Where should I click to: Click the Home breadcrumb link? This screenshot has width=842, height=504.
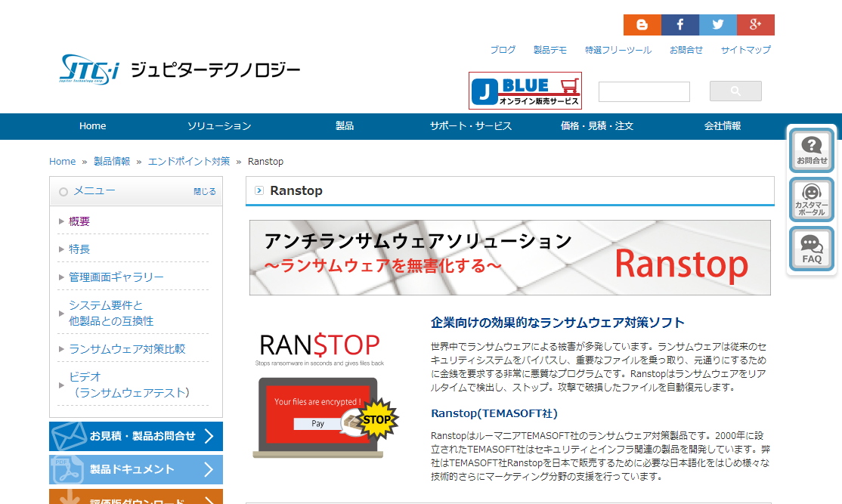62,162
